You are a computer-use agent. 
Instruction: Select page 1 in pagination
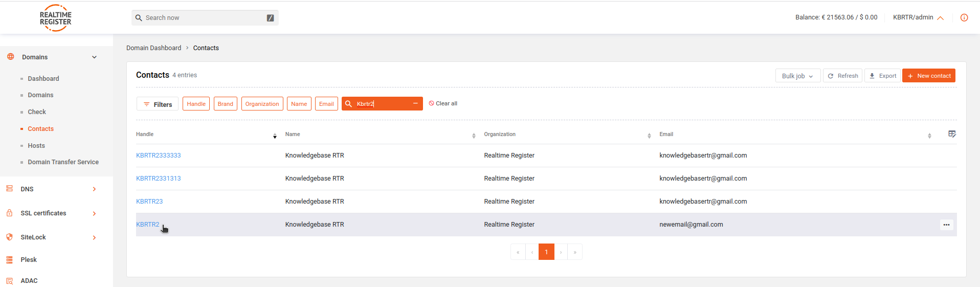pyautogui.click(x=546, y=252)
